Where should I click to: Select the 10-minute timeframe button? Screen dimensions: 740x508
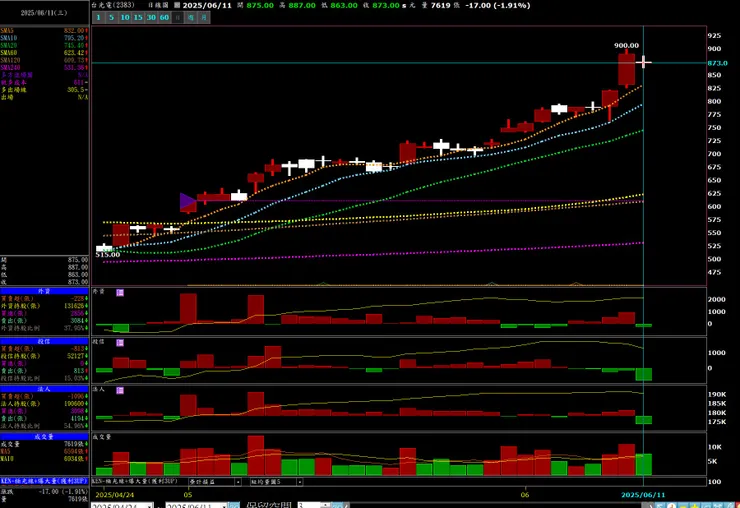pos(125,17)
